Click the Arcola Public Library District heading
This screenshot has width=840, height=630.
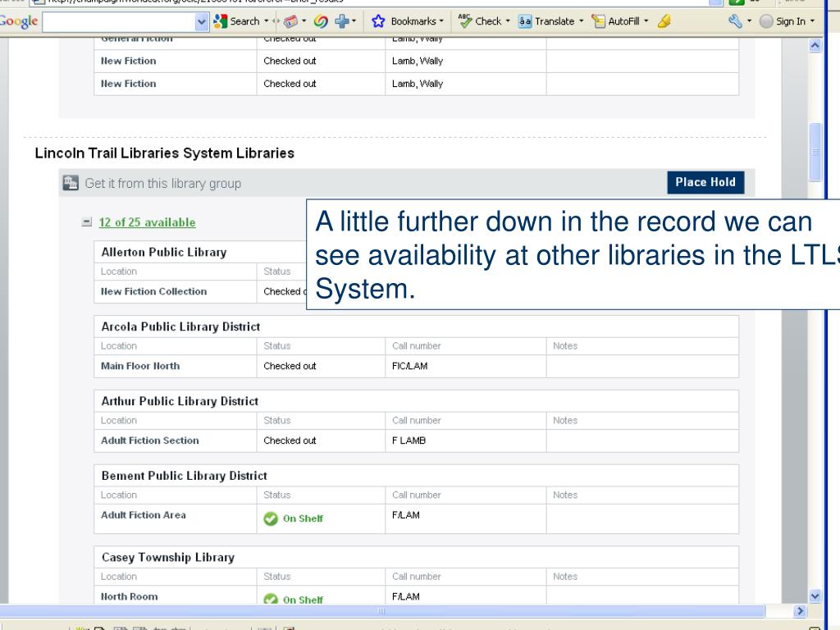pos(180,326)
